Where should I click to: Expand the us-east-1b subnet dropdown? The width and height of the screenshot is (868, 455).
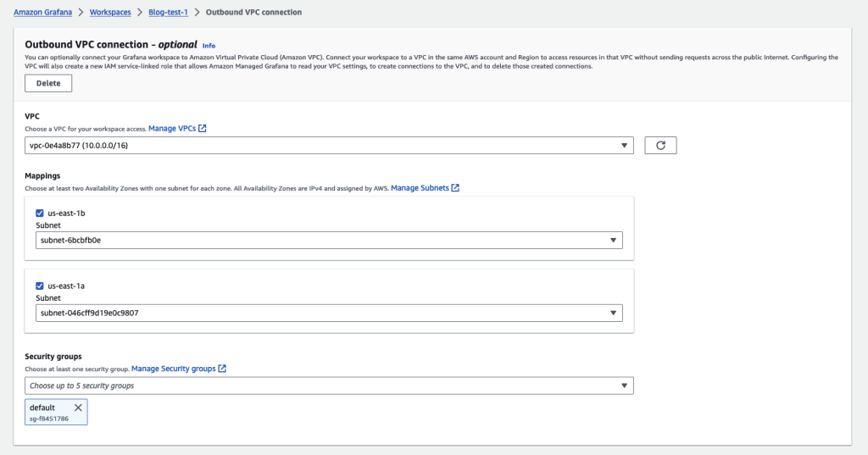(x=329, y=241)
